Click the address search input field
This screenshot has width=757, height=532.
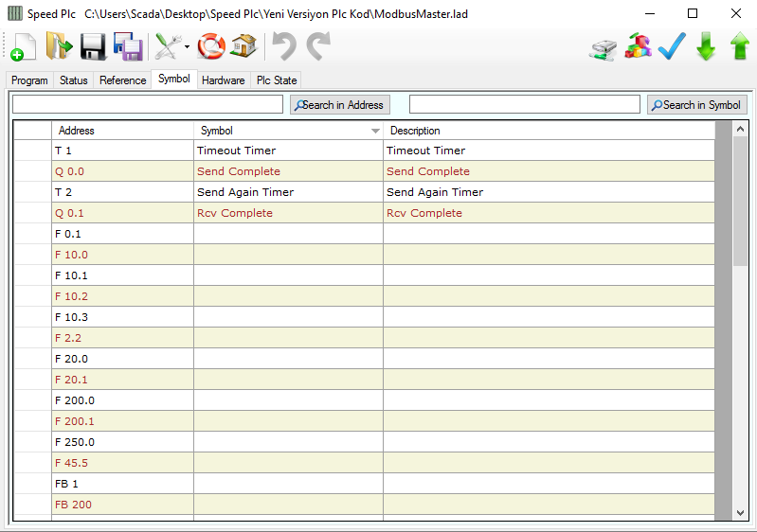coord(148,104)
